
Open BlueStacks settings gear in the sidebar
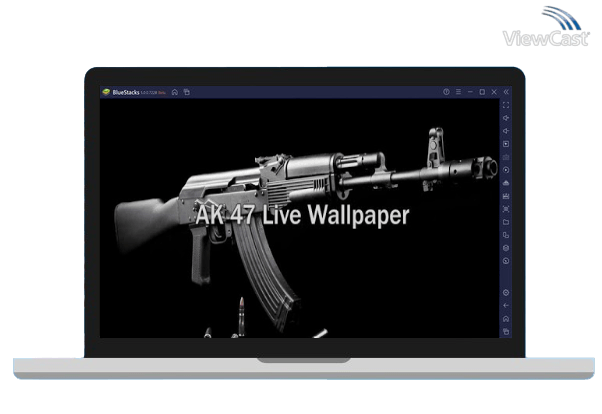(506, 293)
